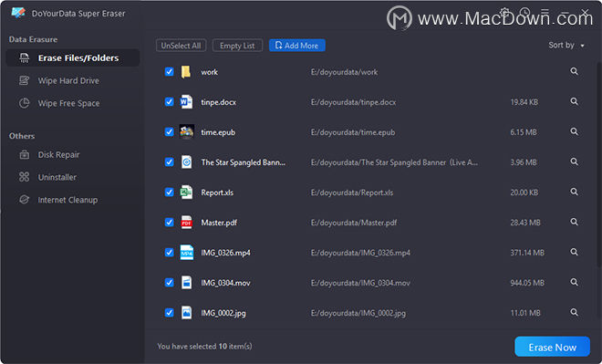Click the path "E:/doyourdata/Report.xls"

[352, 192]
